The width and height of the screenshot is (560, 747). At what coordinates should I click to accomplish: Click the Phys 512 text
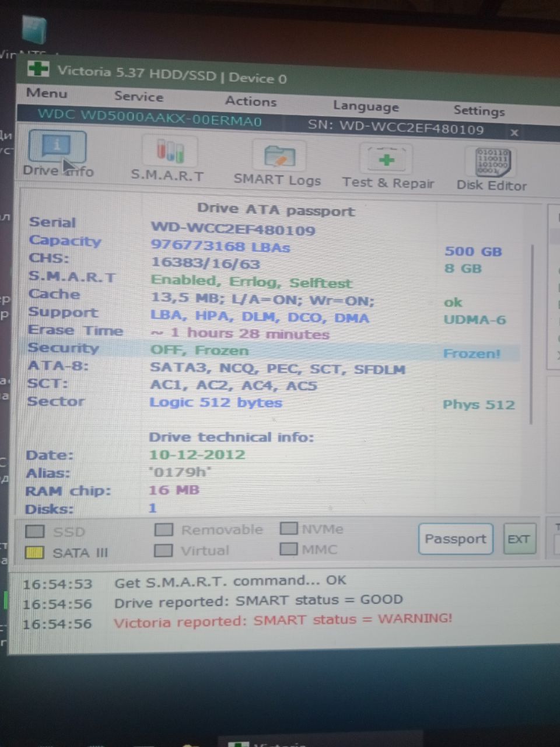tap(479, 405)
